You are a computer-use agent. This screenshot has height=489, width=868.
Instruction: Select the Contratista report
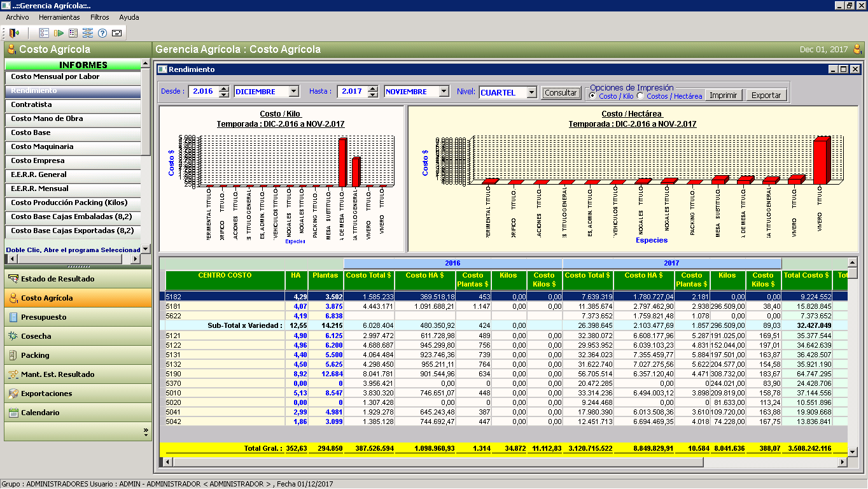pos(73,105)
